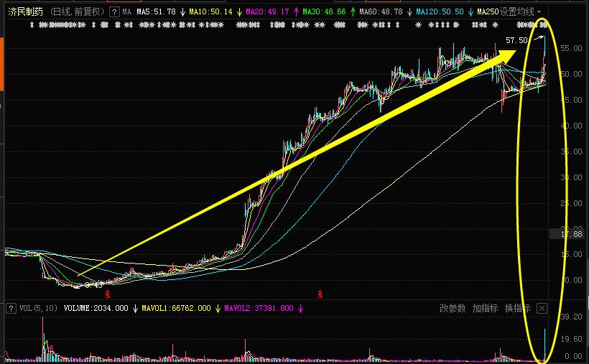Click 换指标 to switch indicator
Screen dimensions: 589x364
tap(518, 309)
